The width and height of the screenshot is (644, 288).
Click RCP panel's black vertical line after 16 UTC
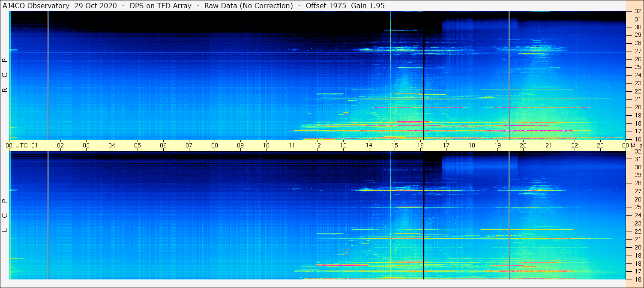[423, 75]
